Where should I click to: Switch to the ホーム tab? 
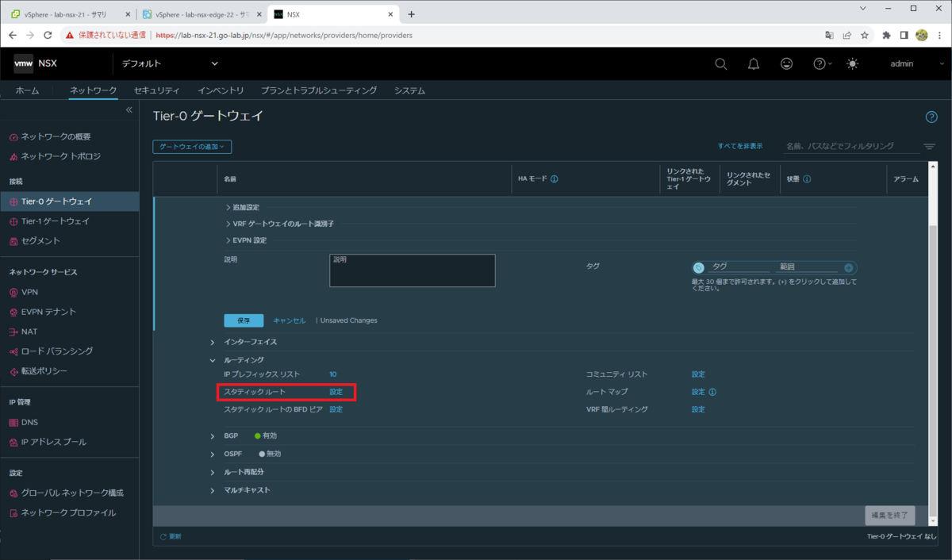(27, 90)
